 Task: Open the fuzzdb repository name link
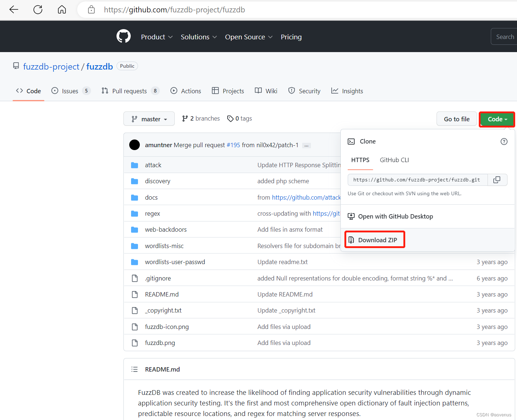click(x=99, y=66)
